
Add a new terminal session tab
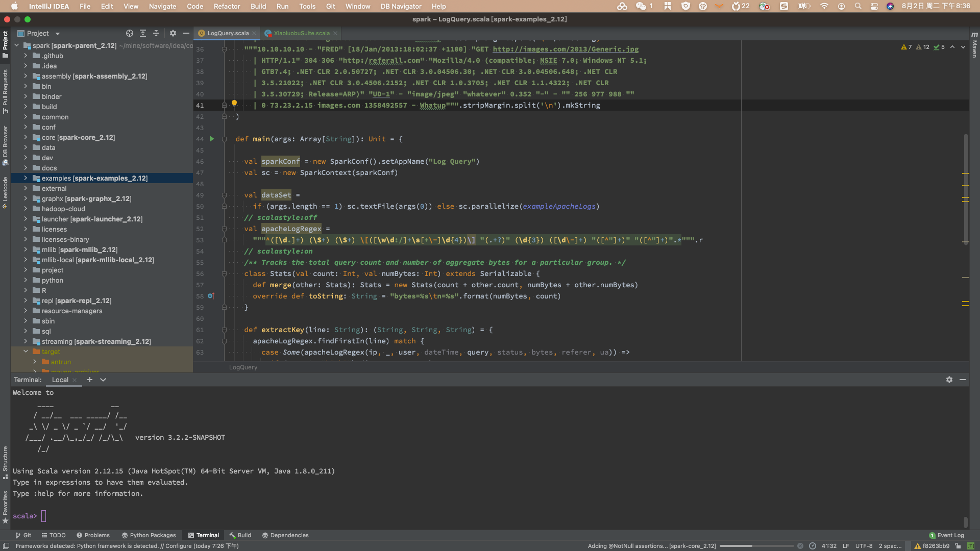point(90,380)
